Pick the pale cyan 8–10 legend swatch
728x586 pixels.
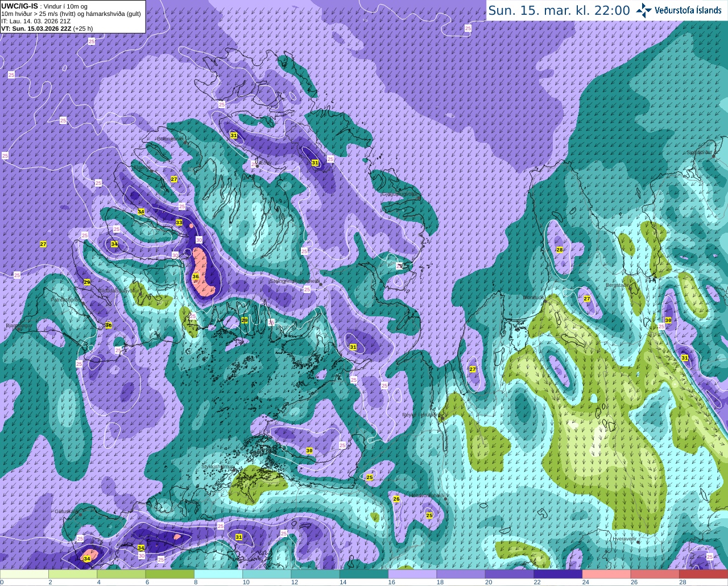tap(219, 574)
